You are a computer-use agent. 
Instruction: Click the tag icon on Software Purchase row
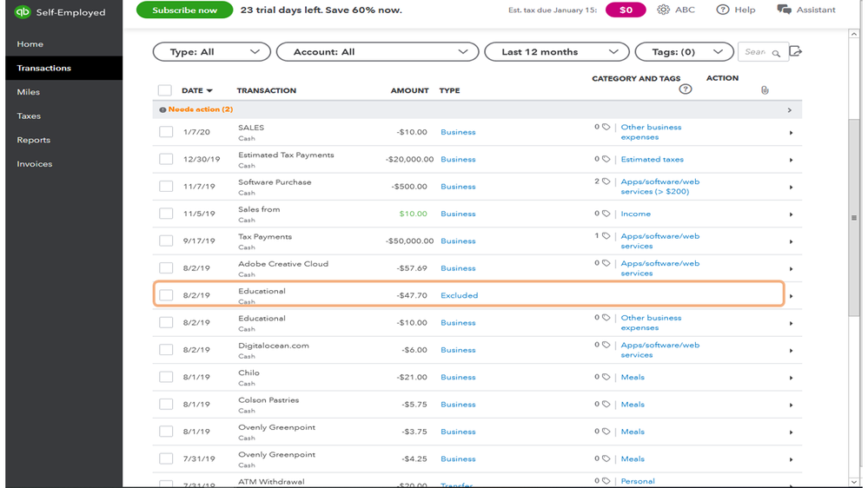click(x=606, y=181)
